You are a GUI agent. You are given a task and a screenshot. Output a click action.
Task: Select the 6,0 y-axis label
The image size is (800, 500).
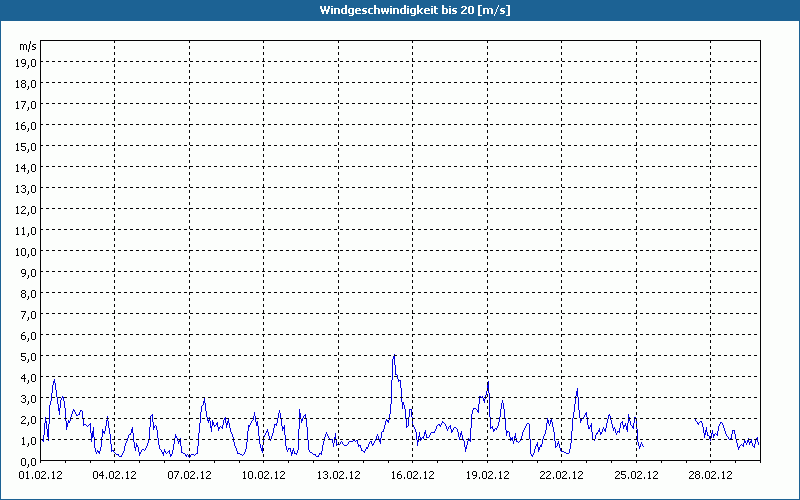point(28,336)
